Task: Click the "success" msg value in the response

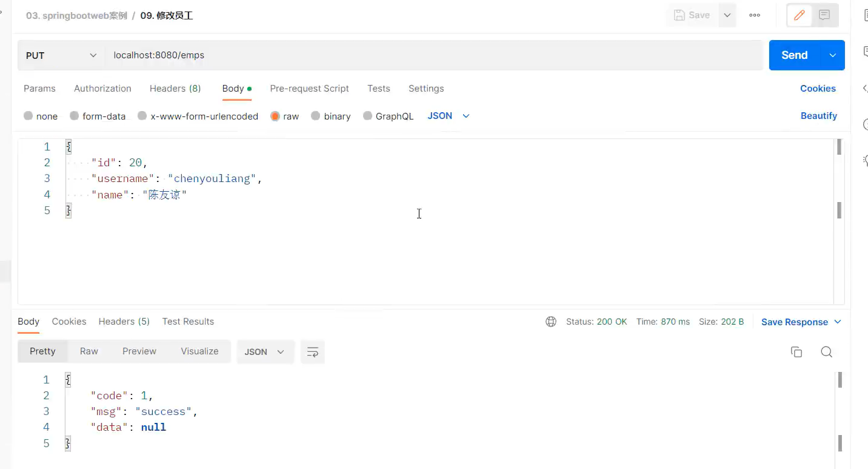Action: click(164, 411)
